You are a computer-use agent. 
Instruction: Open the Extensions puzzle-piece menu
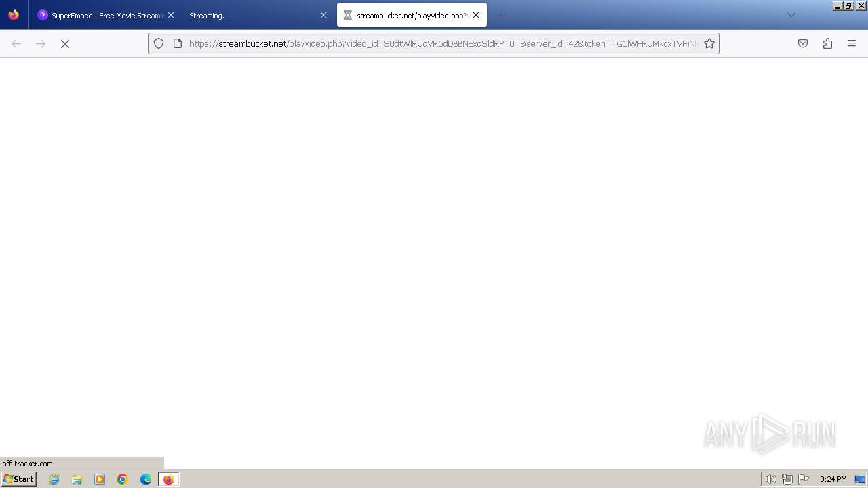pos(827,43)
